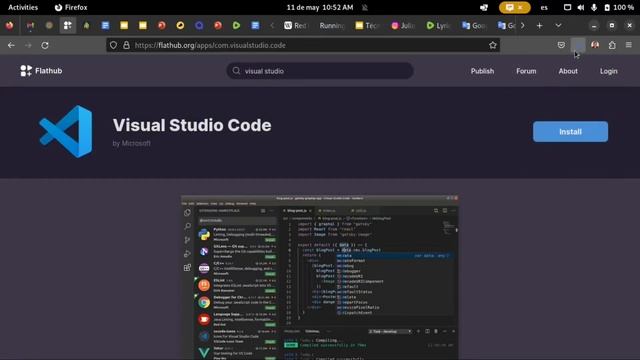Open the About page
The width and height of the screenshot is (640, 360).
click(568, 71)
